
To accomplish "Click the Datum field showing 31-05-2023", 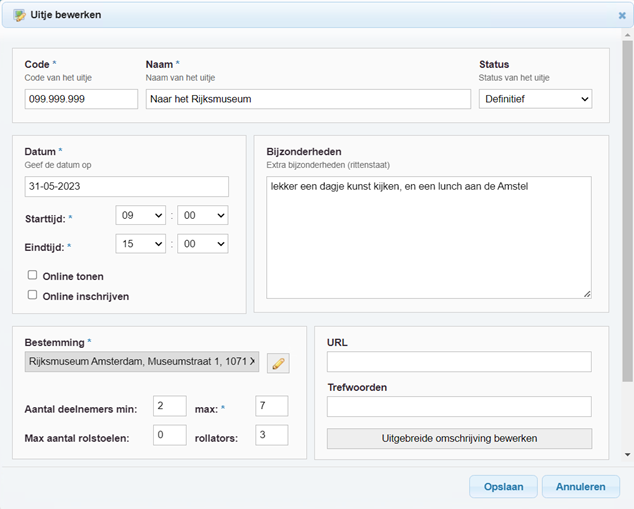I will (126, 187).
